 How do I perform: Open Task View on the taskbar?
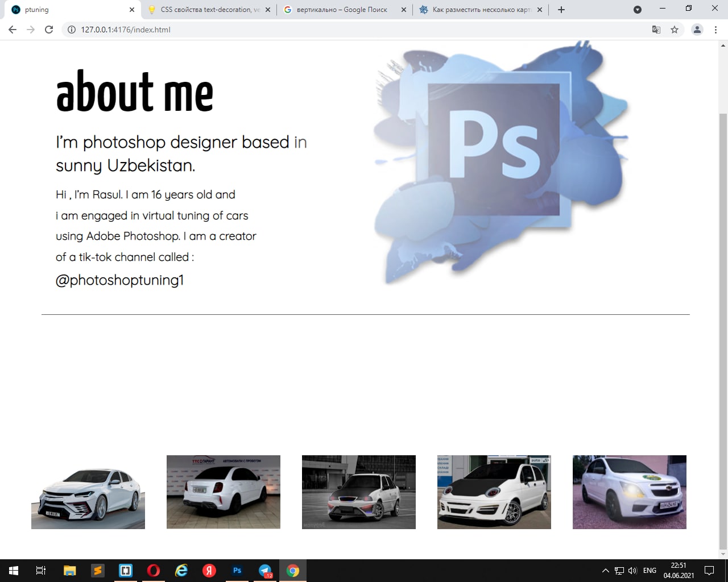tap(41, 571)
